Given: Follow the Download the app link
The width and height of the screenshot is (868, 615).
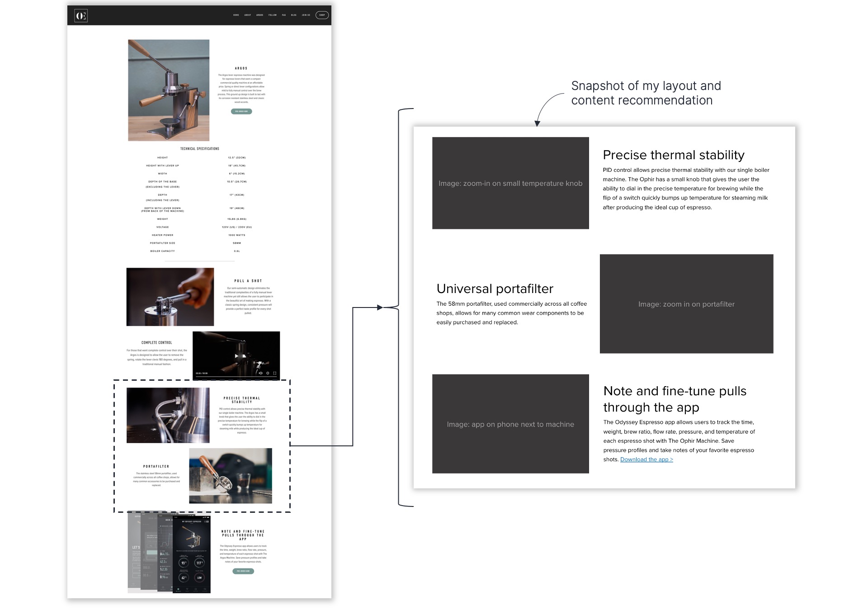Looking at the screenshot, I should tap(646, 459).
